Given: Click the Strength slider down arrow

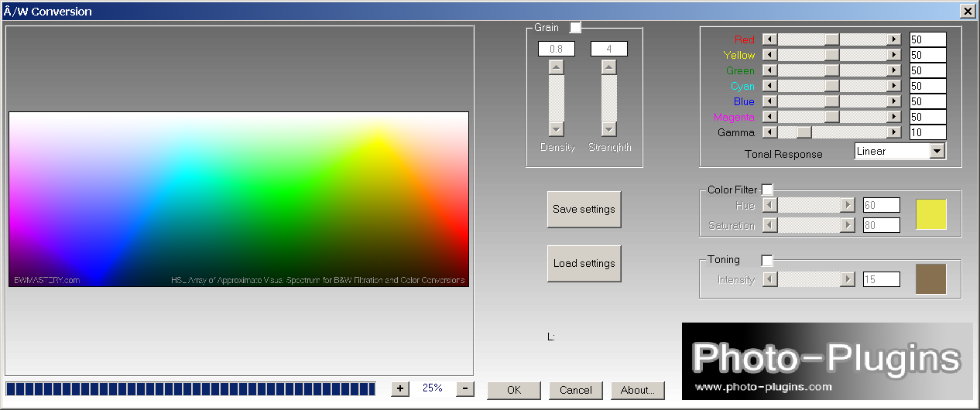Looking at the screenshot, I should [x=609, y=129].
